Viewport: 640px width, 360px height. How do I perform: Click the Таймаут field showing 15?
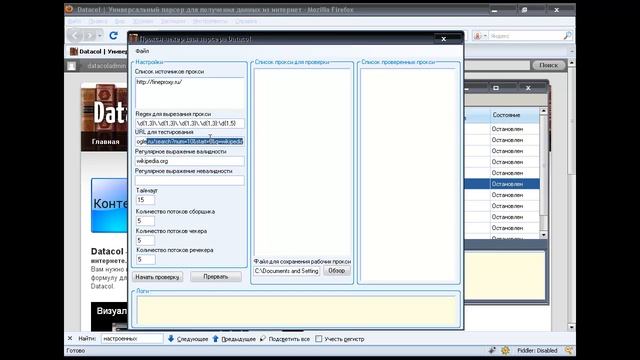tap(145, 200)
